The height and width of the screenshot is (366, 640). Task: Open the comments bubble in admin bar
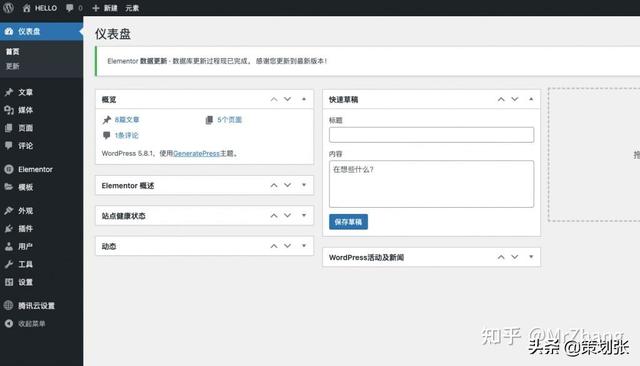pos(70,8)
